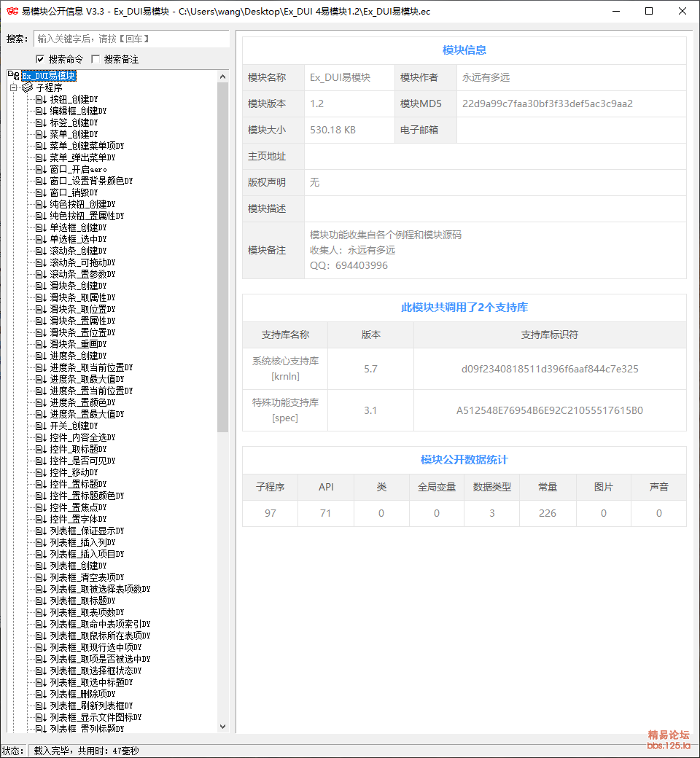
Task: Click the icon beside 进度条_创建DY
Action: [41, 356]
